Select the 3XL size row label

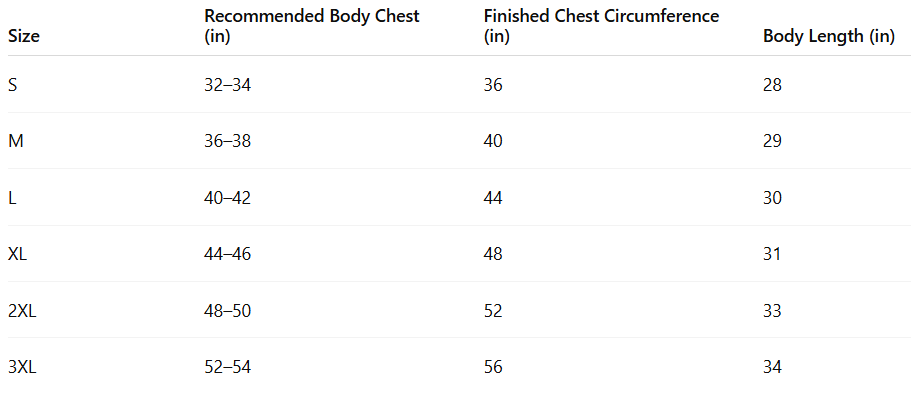(22, 367)
